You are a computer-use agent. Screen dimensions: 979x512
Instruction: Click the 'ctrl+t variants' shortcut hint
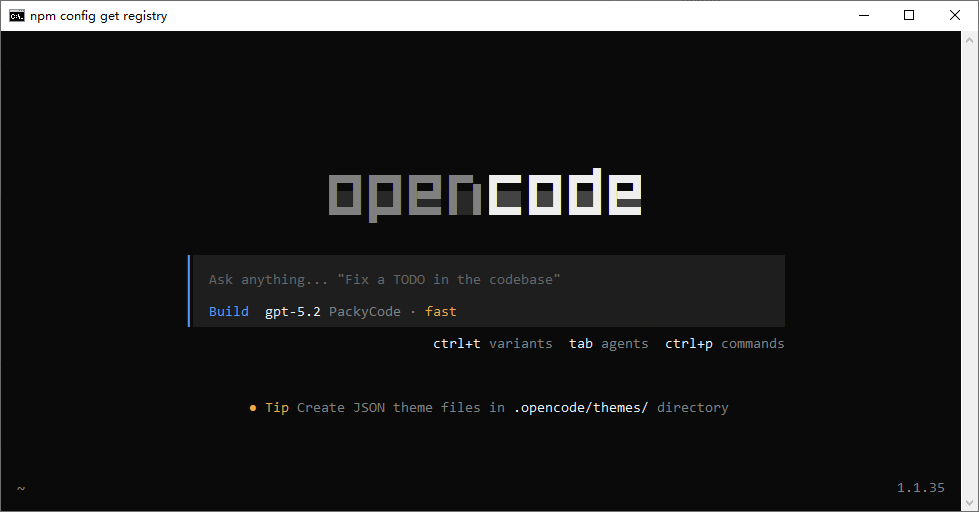[492, 344]
